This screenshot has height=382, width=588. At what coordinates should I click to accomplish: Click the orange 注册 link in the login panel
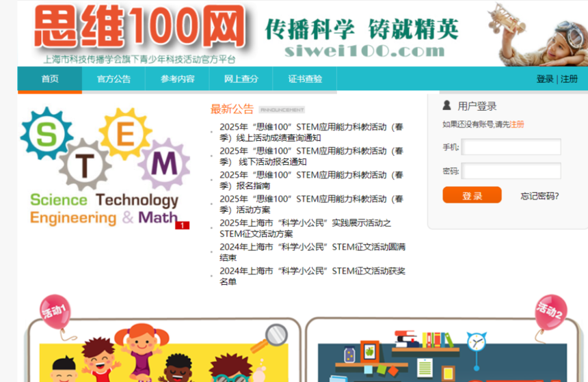tap(517, 124)
